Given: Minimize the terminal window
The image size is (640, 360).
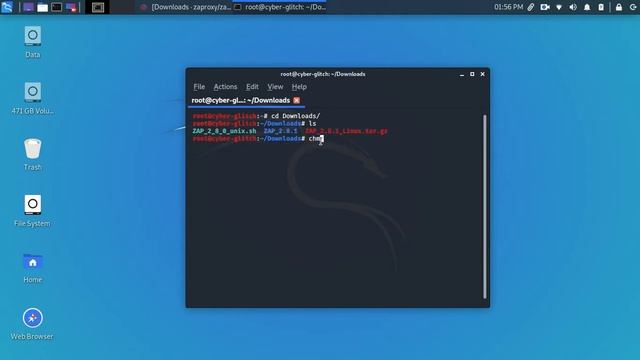Looking at the screenshot, I should click(462, 74).
